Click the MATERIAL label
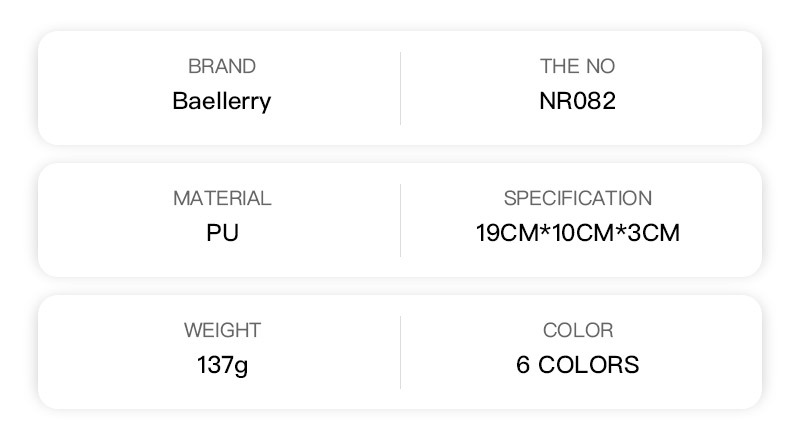This screenshot has width=800, height=440. click(x=222, y=199)
